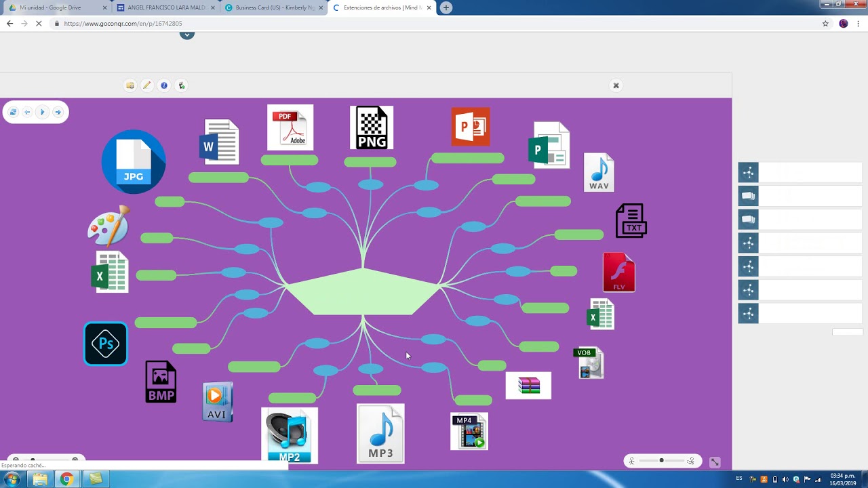The image size is (868, 488).
Task: Select the Publisher file icon
Action: 549,145
